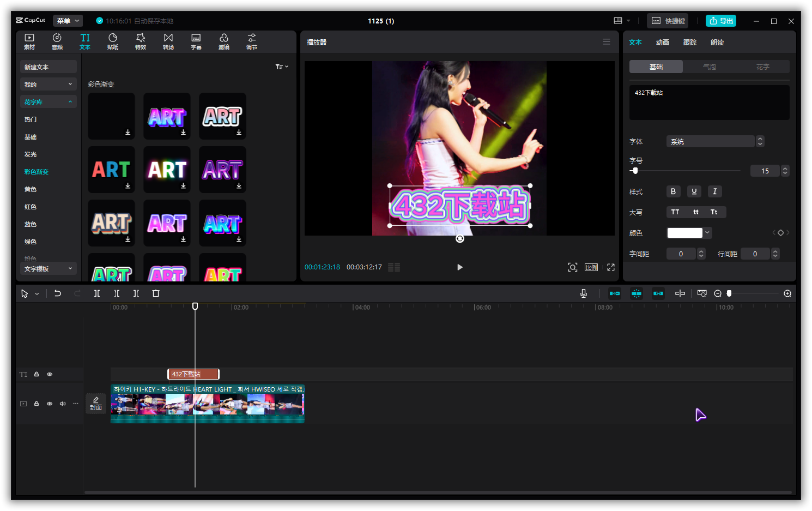Open the 贴纸 stickers panel
812x511 pixels.
(x=113, y=41)
